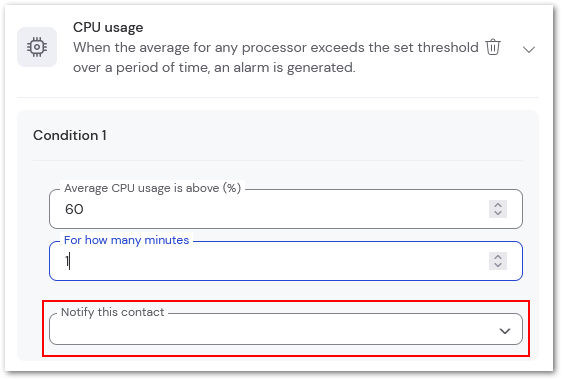
Task: Click the Notify this contact dropdown arrow
Action: coord(505,331)
